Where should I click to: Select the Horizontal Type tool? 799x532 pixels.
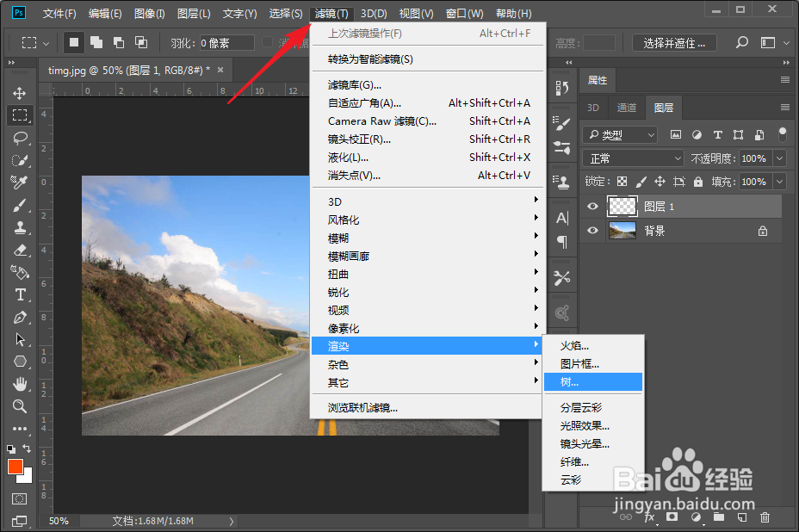[21, 294]
